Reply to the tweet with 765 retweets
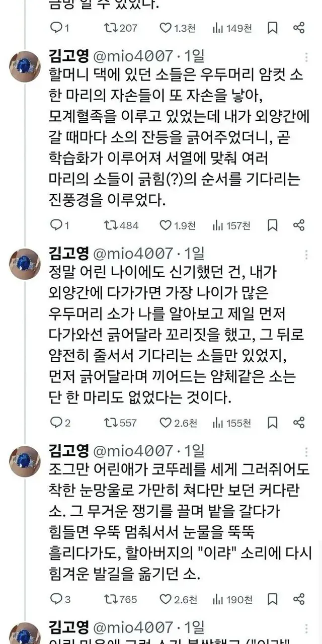 click(56, 599)
